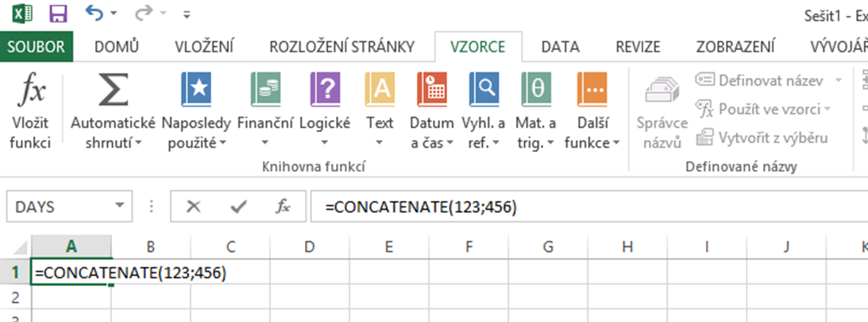Switch to ROZLOŽENÍ STRÁNKY tab

[342, 47]
